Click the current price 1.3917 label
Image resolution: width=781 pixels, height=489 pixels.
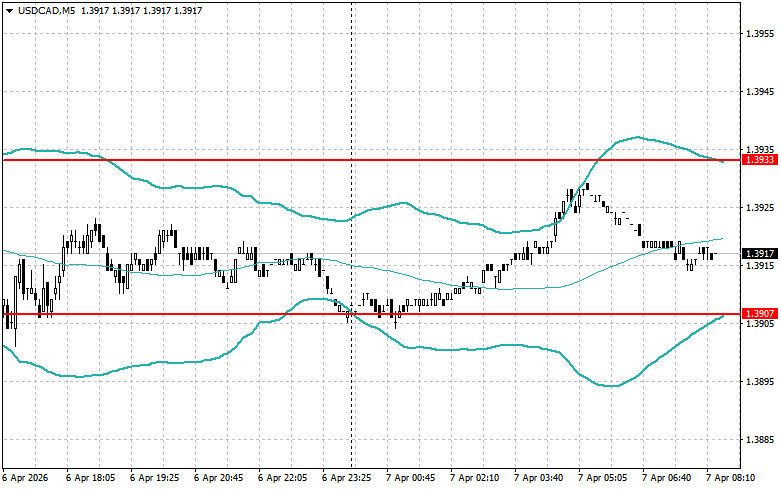[x=760, y=254]
